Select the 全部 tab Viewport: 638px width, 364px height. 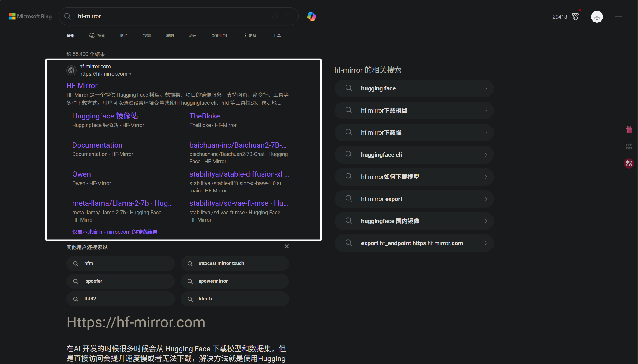coord(70,36)
